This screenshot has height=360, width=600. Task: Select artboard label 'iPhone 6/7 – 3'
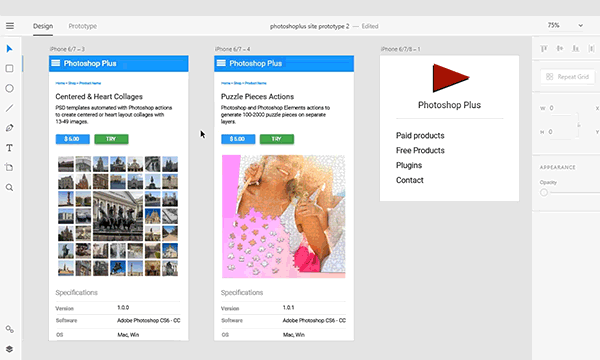67,49
